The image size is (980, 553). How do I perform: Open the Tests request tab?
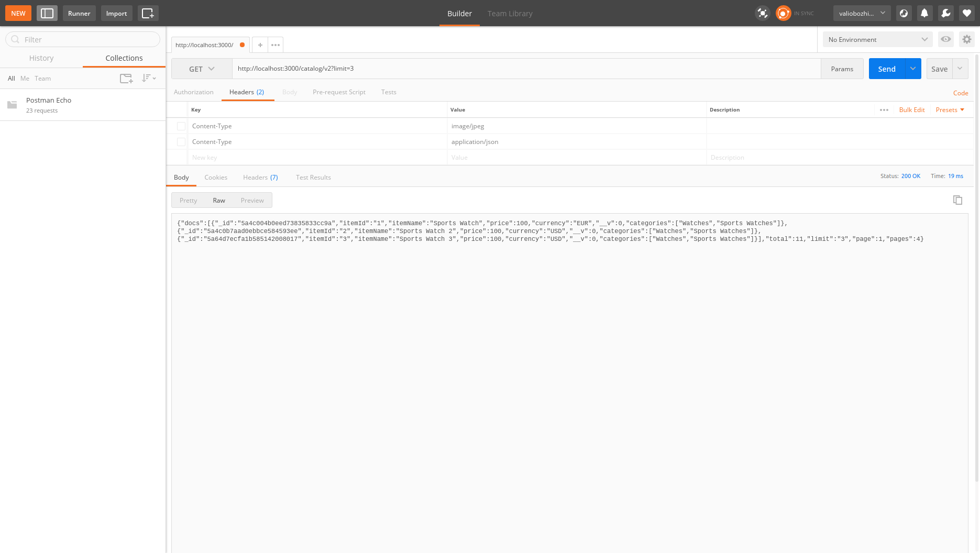[x=389, y=92]
